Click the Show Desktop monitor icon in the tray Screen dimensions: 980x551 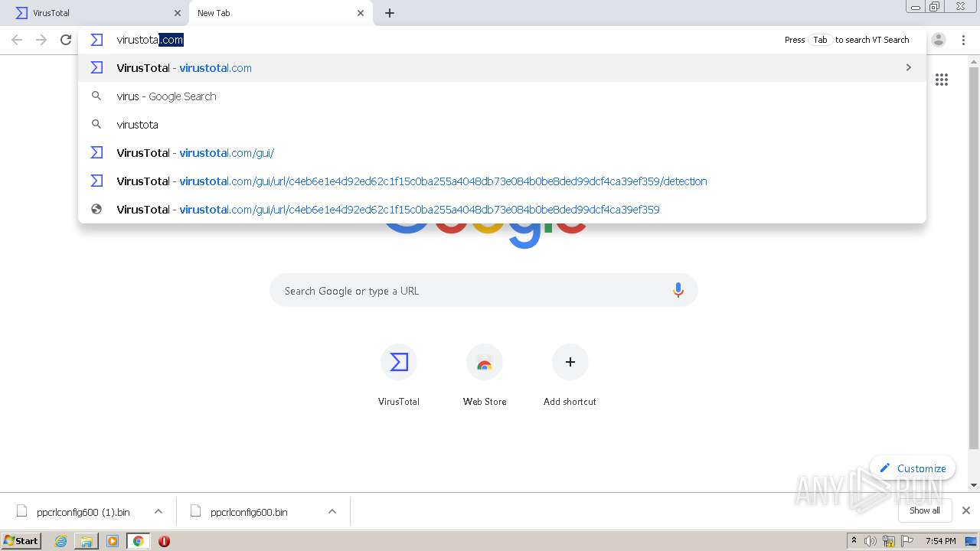pyautogui.click(x=971, y=541)
